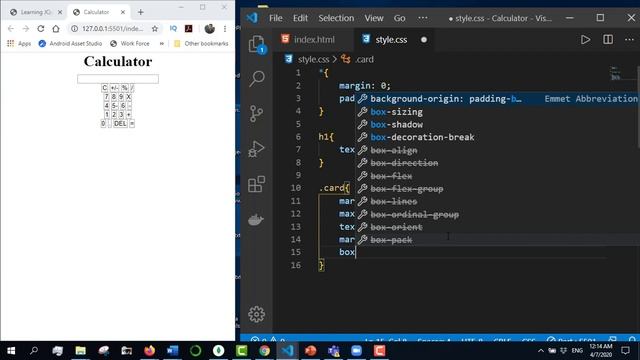Open the Manage gear in VS Code

tap(256, 314)
